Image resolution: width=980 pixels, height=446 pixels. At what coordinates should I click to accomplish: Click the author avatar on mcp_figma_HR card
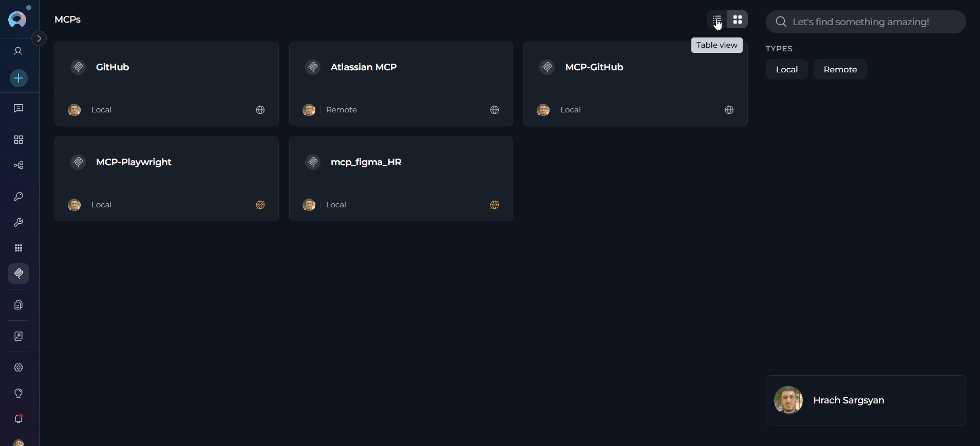pyautogui.click(x=309, y=205)
